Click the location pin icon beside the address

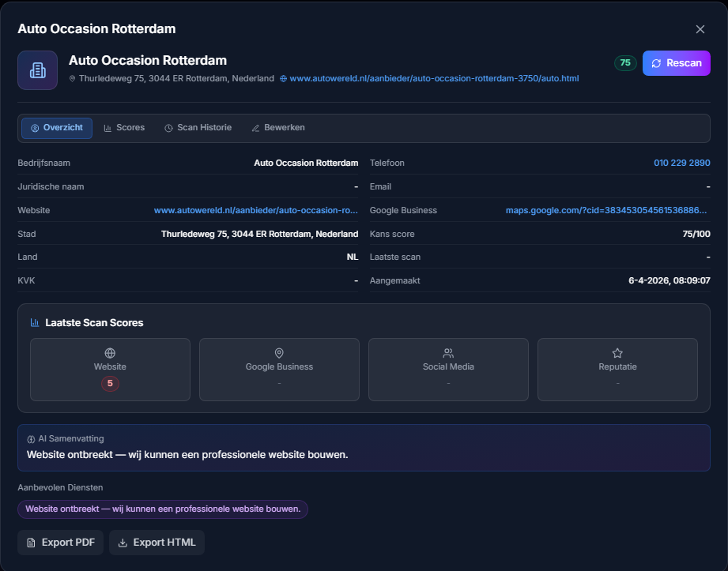click(73, 79)
